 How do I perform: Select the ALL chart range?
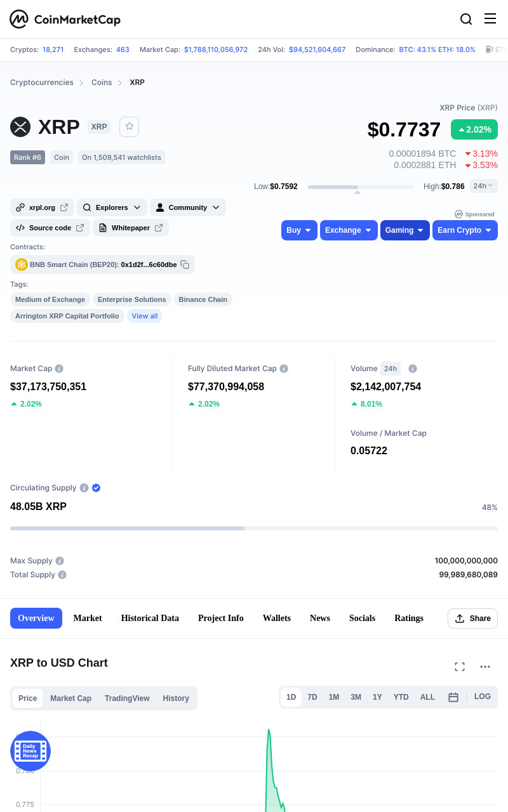tap(427, 697)
